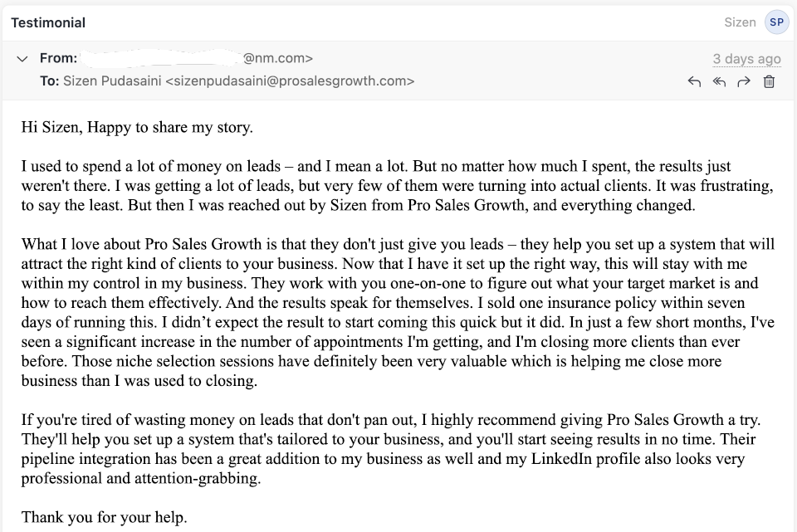Open the SP profile avatar
Image resolution: width=797 pixels, height=532 pixels.
(x=777, y=22)
